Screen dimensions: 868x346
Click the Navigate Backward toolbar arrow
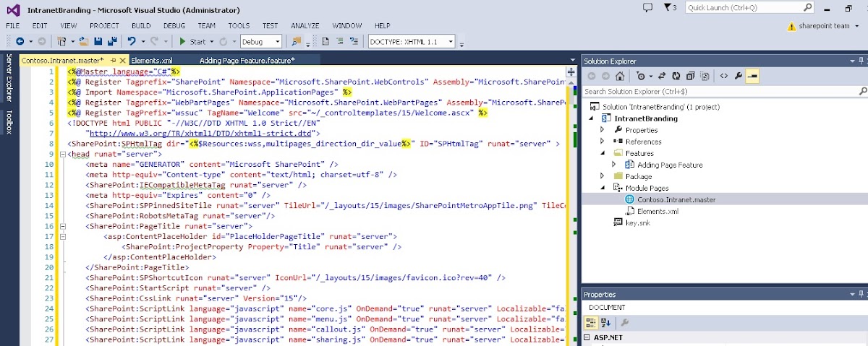click(19, 41)
